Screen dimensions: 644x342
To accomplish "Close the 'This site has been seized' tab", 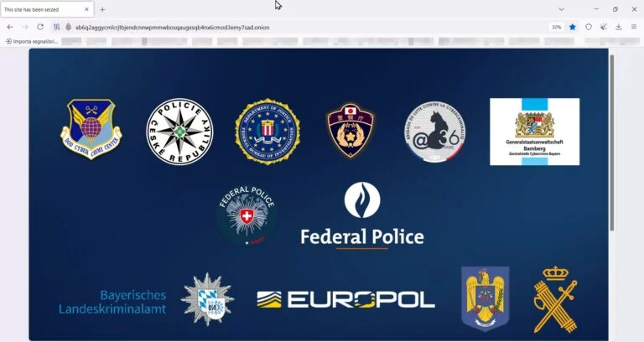I will pyautogui.click(x=86, y=9).
